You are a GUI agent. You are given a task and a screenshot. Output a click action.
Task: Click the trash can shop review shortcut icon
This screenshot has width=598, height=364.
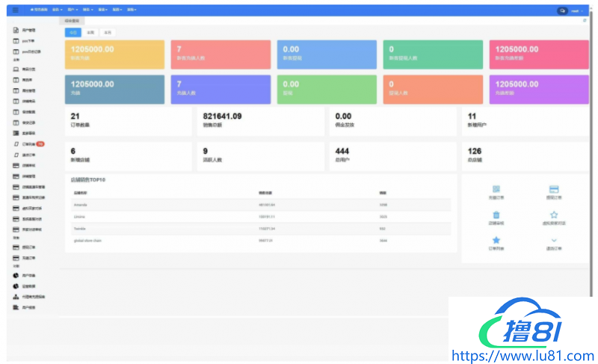pos(496,215)
